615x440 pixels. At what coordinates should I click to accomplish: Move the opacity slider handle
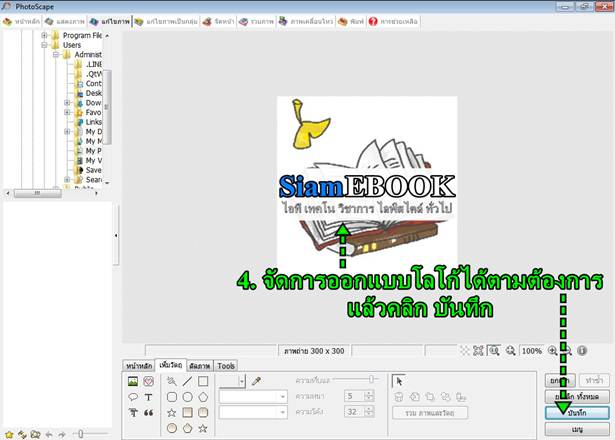click(x=371, y=379)
